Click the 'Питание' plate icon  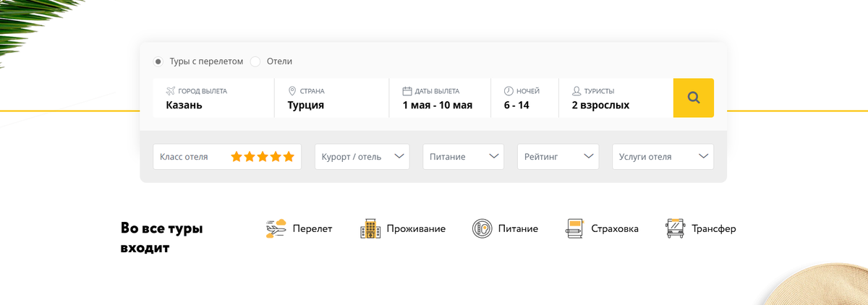coord(482,228)
